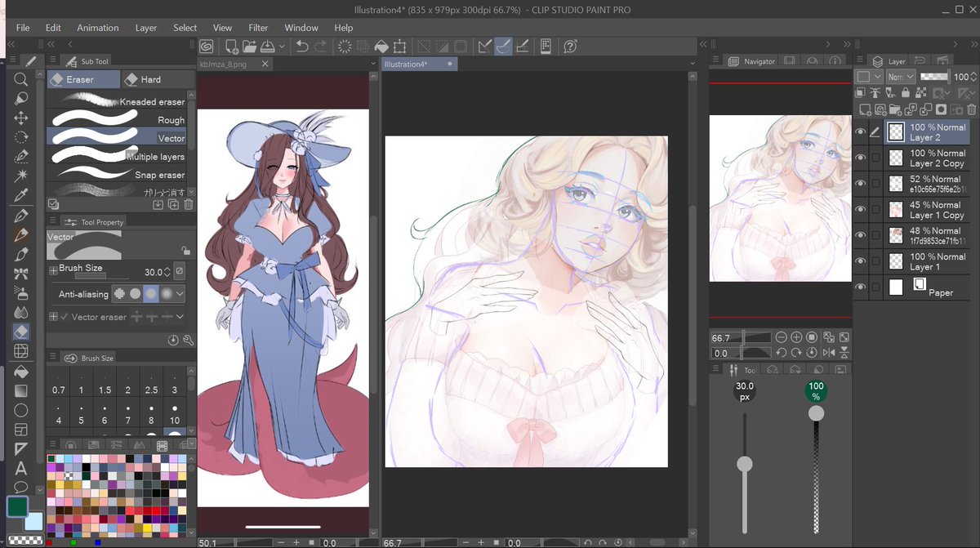Select the Decoration ribbon tool
This screenshot has height=548, width=980.
click(x=21, y=274)
